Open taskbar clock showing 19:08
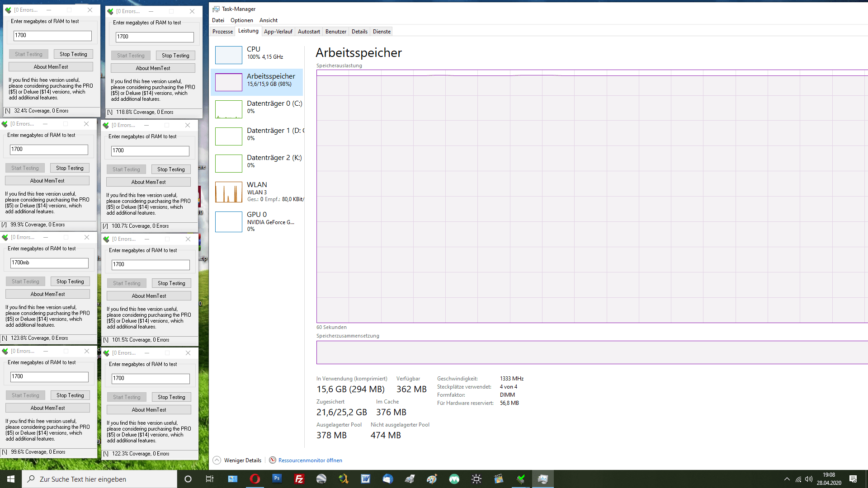Viewport: 868px width, 488px height. [x=829, y=479]
